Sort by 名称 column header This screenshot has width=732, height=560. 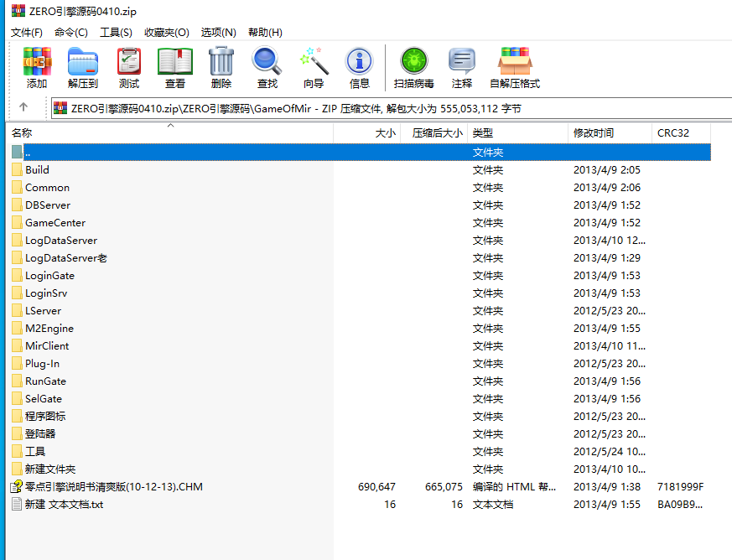170,133
